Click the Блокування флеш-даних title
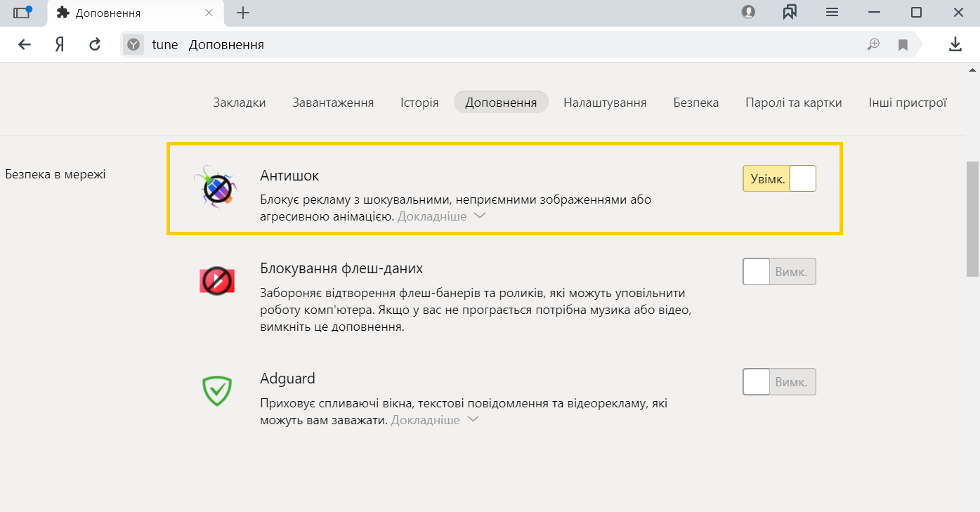The height and width of the screenshot is (512, 980). 341,268
